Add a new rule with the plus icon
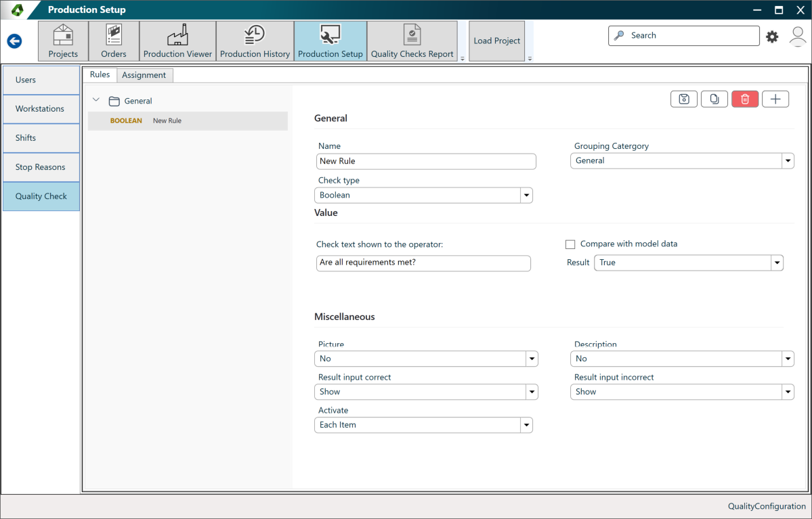The image size is (812, 519). 775,99
